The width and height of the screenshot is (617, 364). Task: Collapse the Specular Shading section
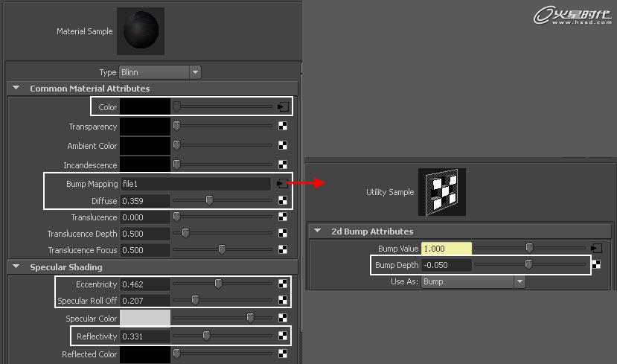(16, 266)
